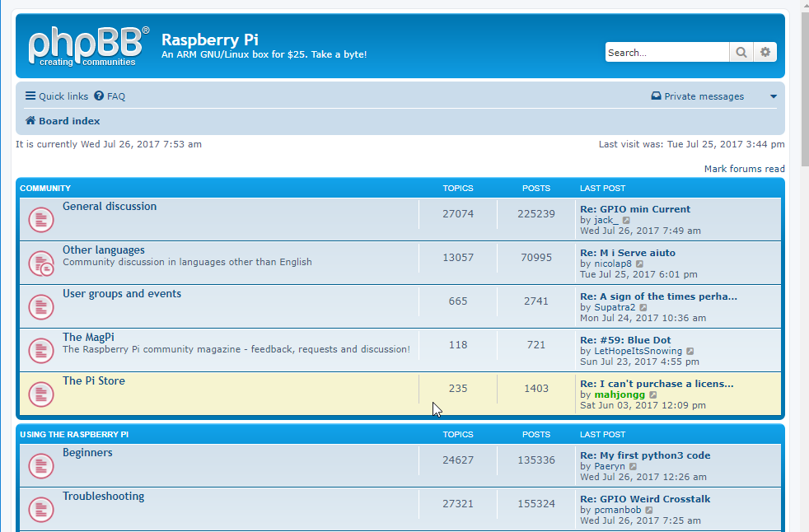Click The Pi Store forum icon
The image size is (809, 532).
(x=41, y=394)
